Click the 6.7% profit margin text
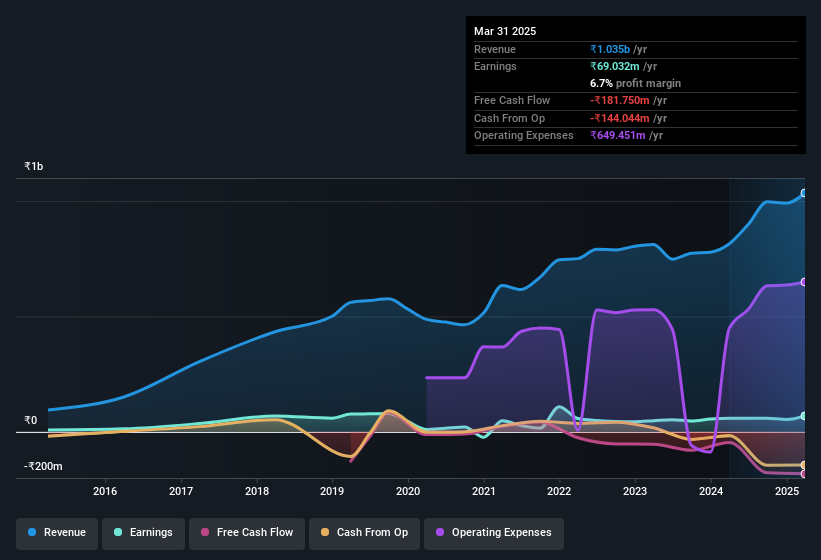821x560 pixels. click(x=635, y=83)
